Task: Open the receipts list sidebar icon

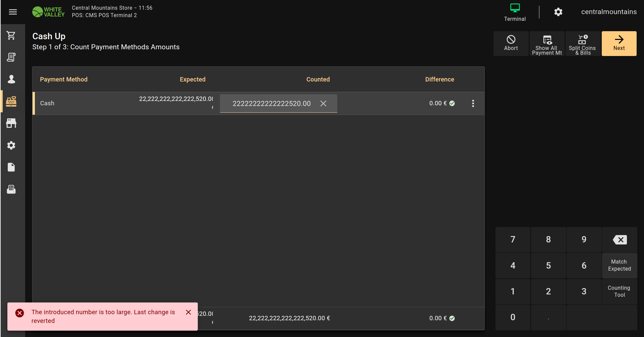Action: (11, 57)
